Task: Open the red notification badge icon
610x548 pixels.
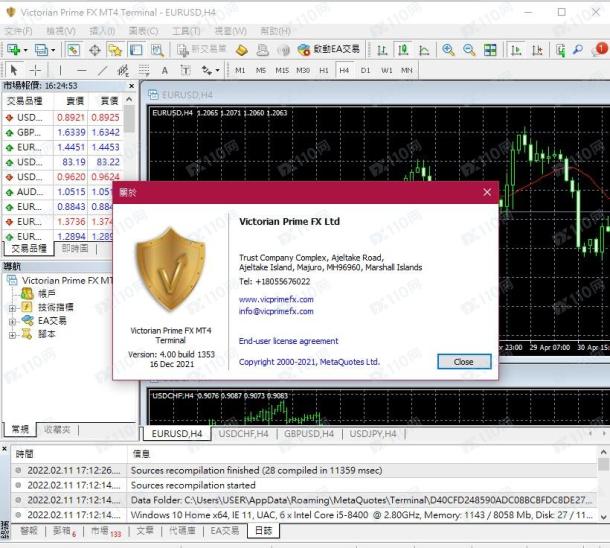Action: click(600, 49)
